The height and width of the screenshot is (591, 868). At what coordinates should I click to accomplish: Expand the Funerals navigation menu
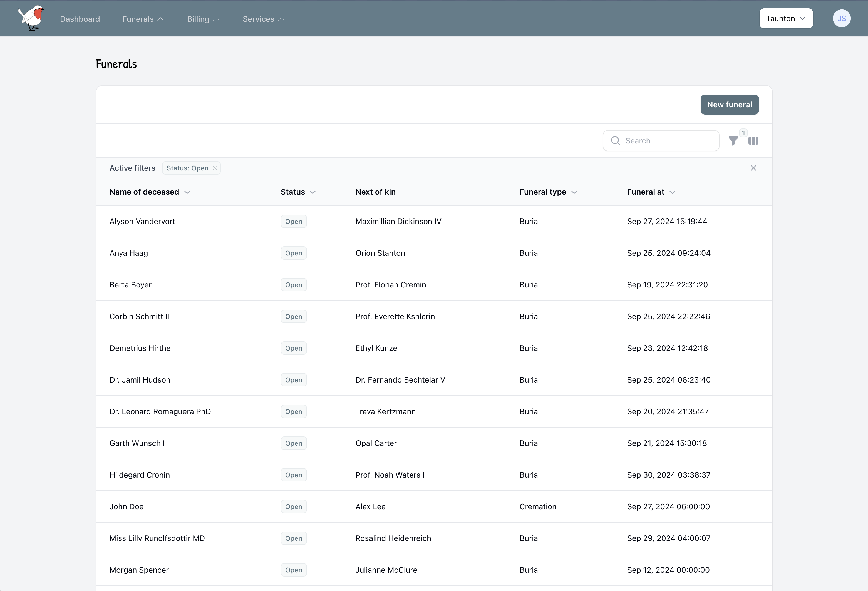(143, 19)
